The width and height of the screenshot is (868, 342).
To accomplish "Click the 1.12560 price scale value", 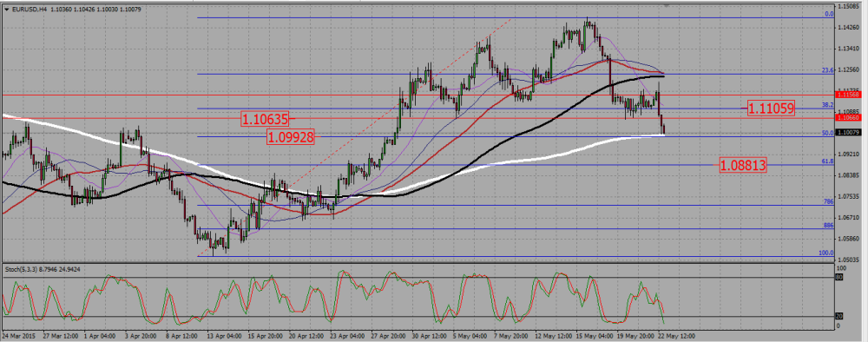I will pyautogui.click(x=849, y=69).
